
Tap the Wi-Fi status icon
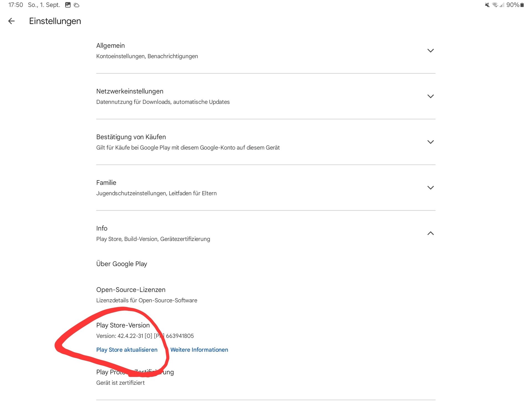tap(495, 5)
